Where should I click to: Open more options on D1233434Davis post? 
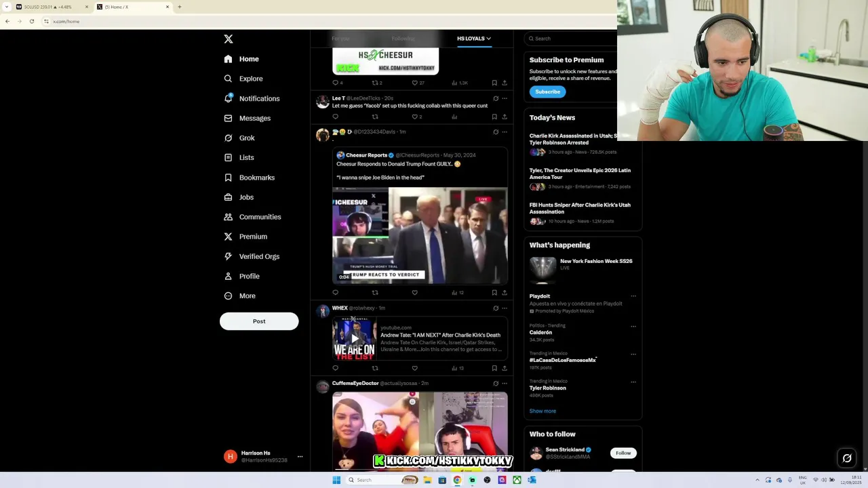click(505, 131)
